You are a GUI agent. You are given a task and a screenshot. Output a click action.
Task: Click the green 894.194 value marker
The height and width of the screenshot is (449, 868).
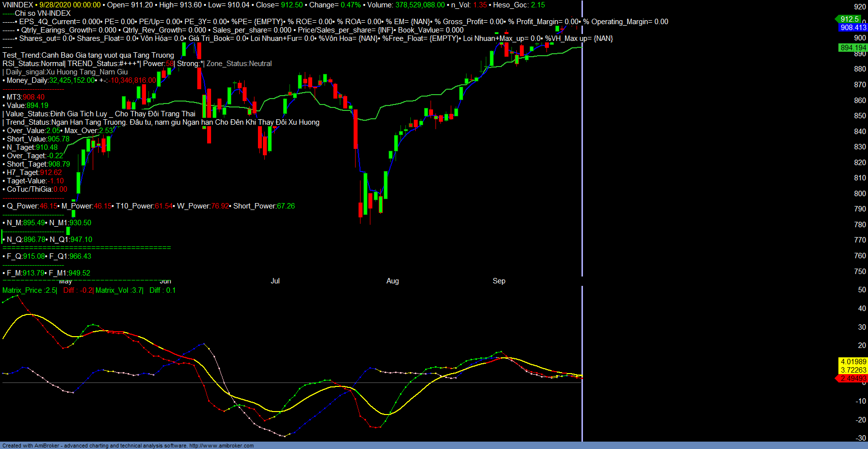tap(853, 48)
